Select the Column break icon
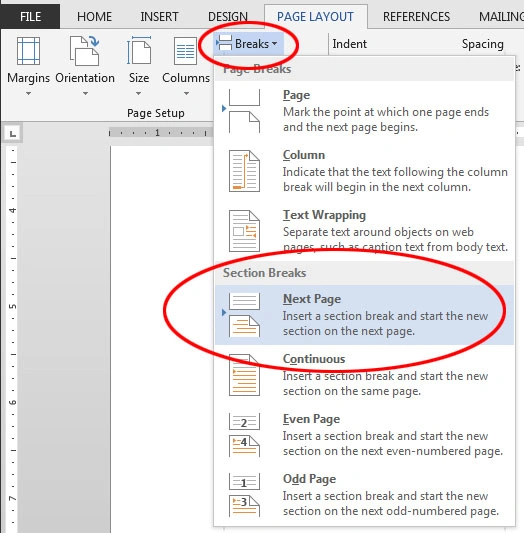 pyautogui.click(x=244, y=171)
